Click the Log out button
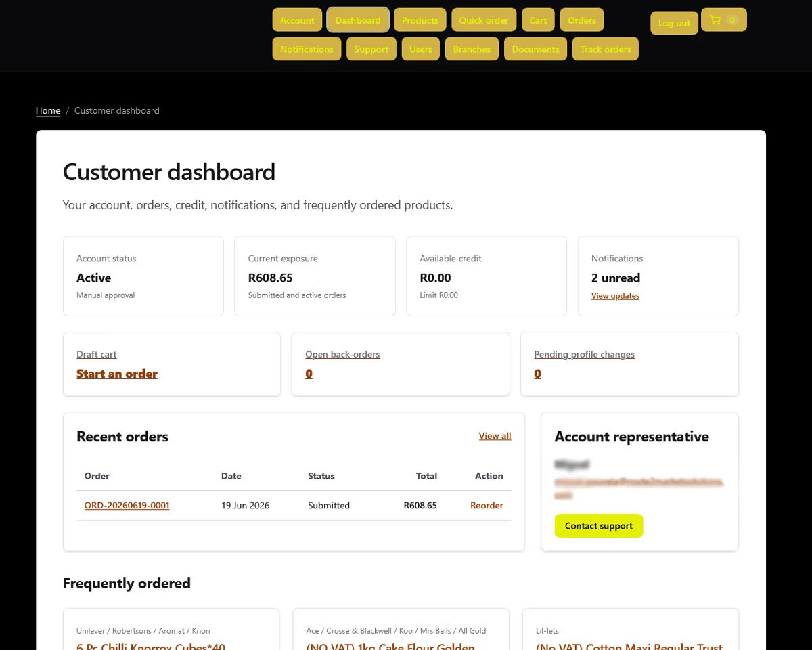Image resolution: width=812 pixels, height=650 pixels. (674, 23)
